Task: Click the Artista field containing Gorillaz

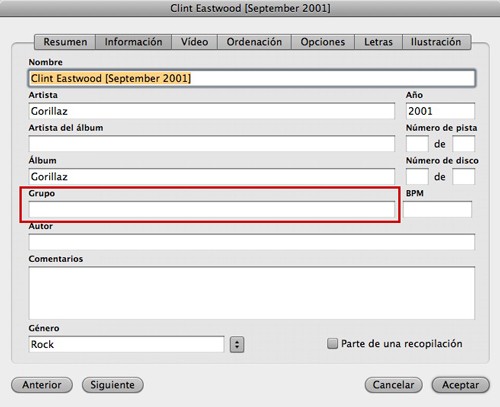Action: click(x=212, y=111)
